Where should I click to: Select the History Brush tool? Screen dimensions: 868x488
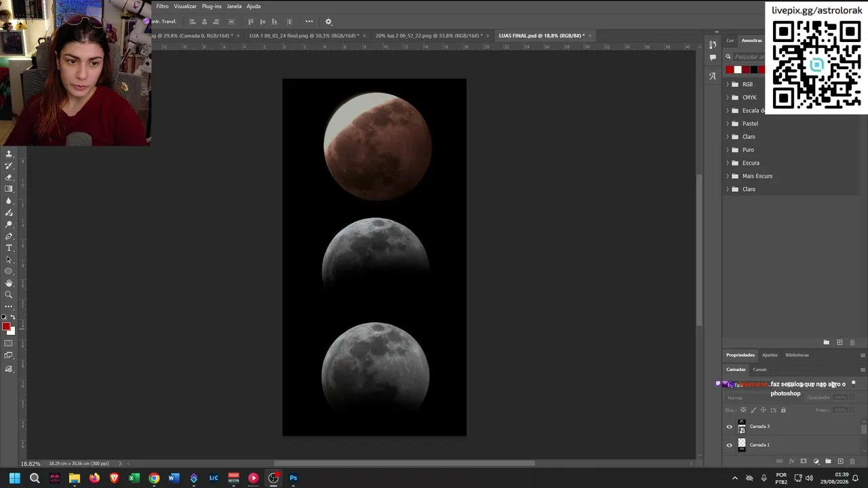[x=9, y=165]
